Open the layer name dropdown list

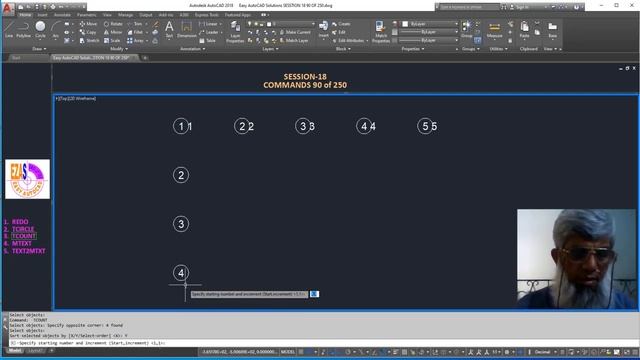click(x=281, y=24)
